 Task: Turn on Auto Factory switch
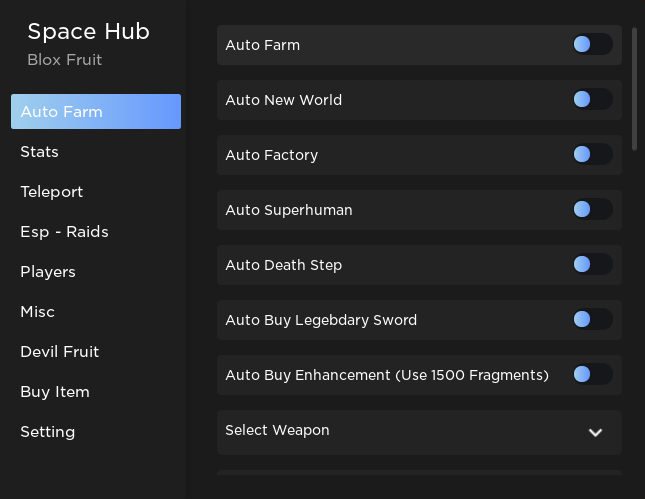pyautogui.click(x=593, y=154)
